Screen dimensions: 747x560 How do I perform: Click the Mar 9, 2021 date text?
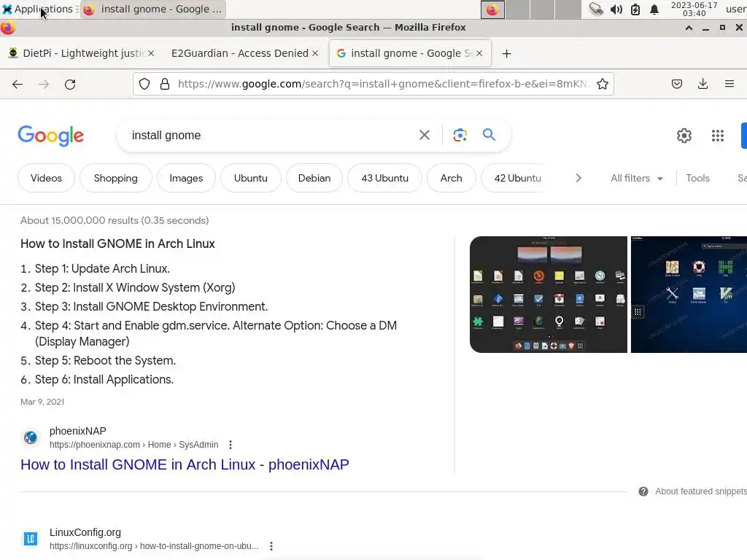(42, 402)
